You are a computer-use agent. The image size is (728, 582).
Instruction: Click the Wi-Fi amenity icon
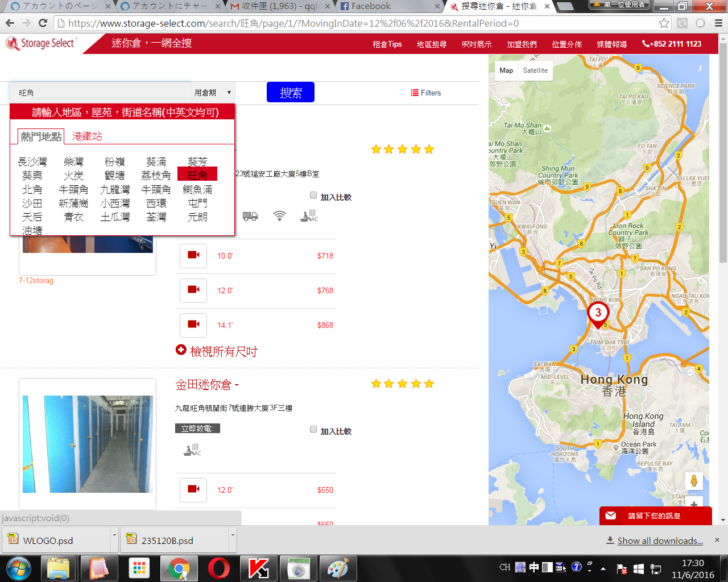279,216
